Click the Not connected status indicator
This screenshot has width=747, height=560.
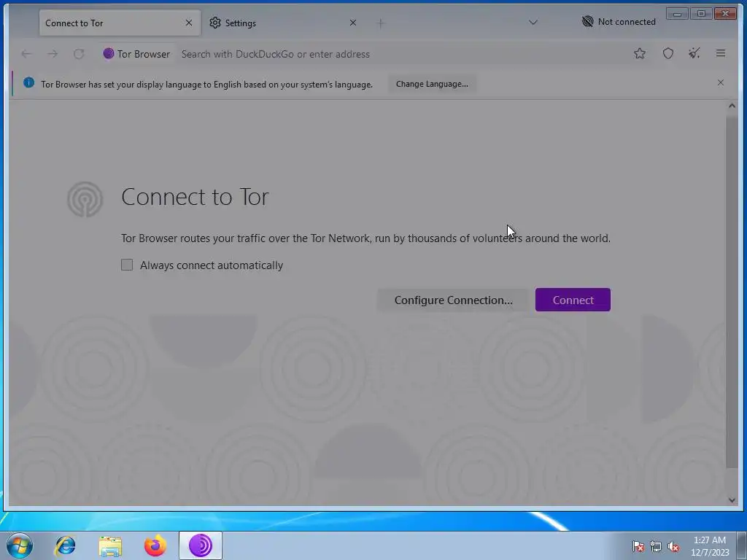(619, 21)
